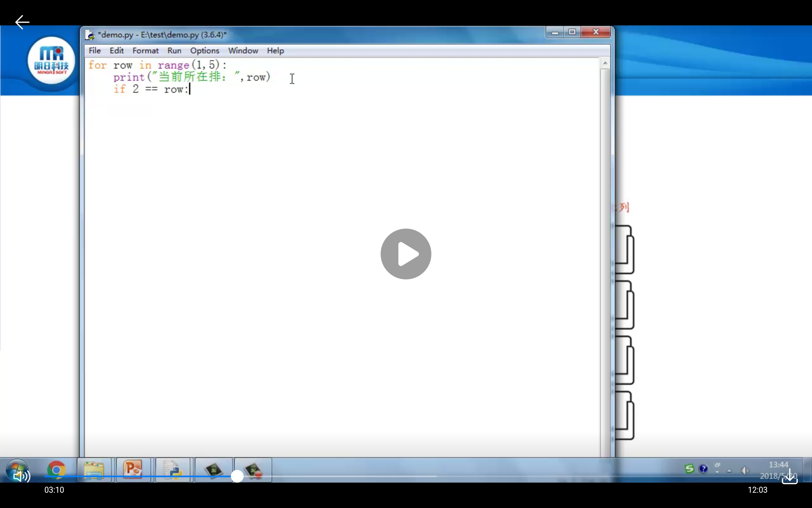The width and height of the screenshot is (812, 508).
Task: Click the Sogou input tray icon
Action: [689, 469]
